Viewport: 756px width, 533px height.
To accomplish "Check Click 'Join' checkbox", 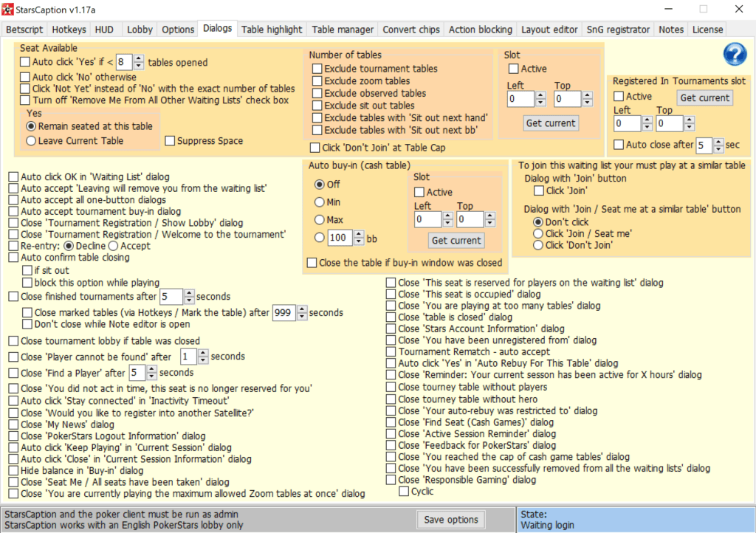I will pyautogui.click(x=539, y=191).
